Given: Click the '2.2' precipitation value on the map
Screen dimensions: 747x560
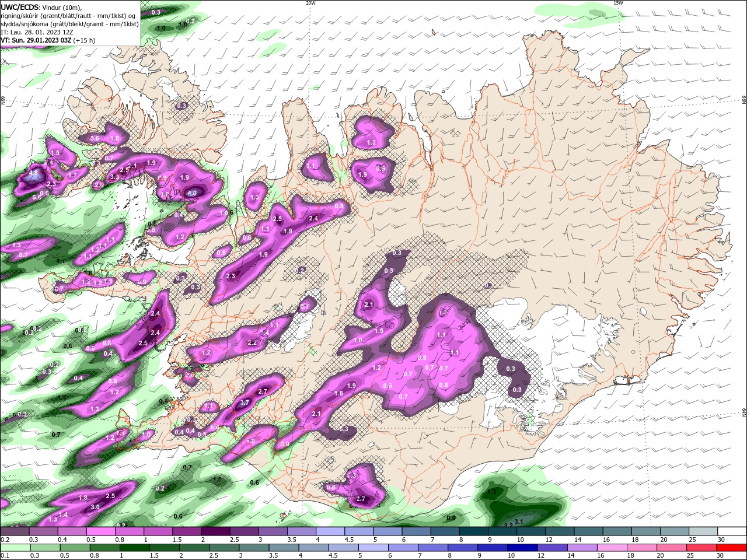Looking at the screenshot, I should pos(252,343).
